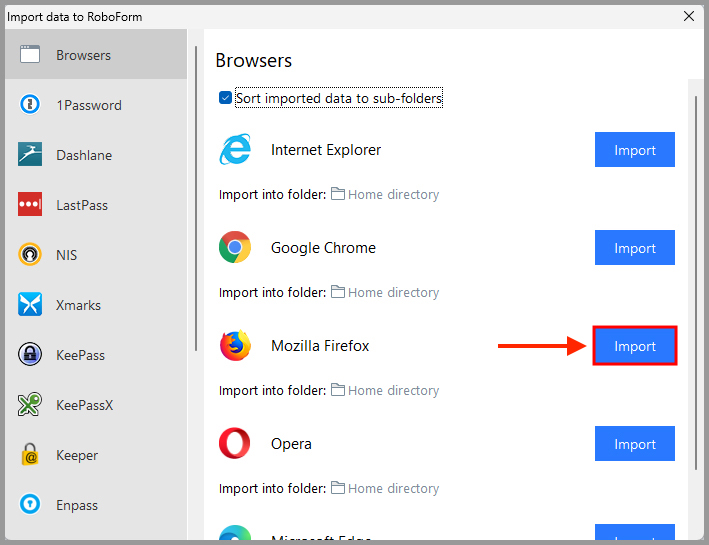Viewport: 709px width, 545px height.
Task: Click Import next to Internet Explorer
Action: coord(635,150)
